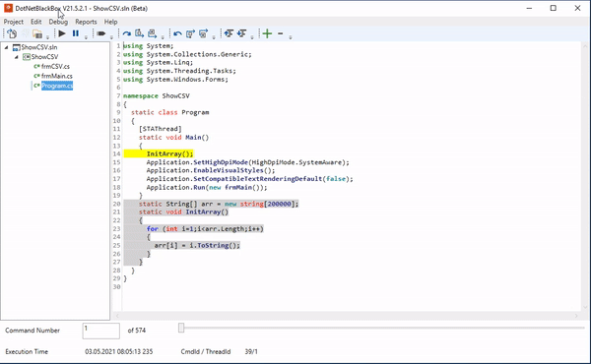Click the arr[i] = i.ToString(); line
This screenshot has height=364, width=591.
(197, 245)
